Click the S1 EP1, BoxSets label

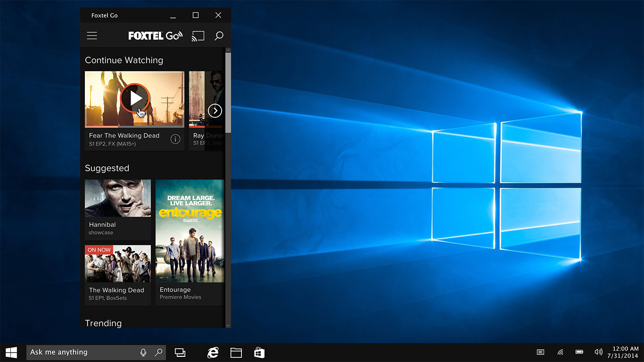[107, 298]
